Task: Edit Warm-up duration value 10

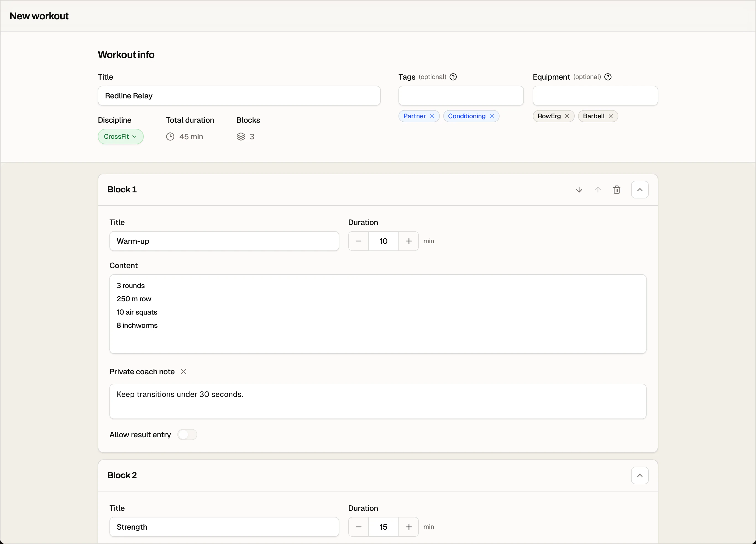Action: point(383,241)
